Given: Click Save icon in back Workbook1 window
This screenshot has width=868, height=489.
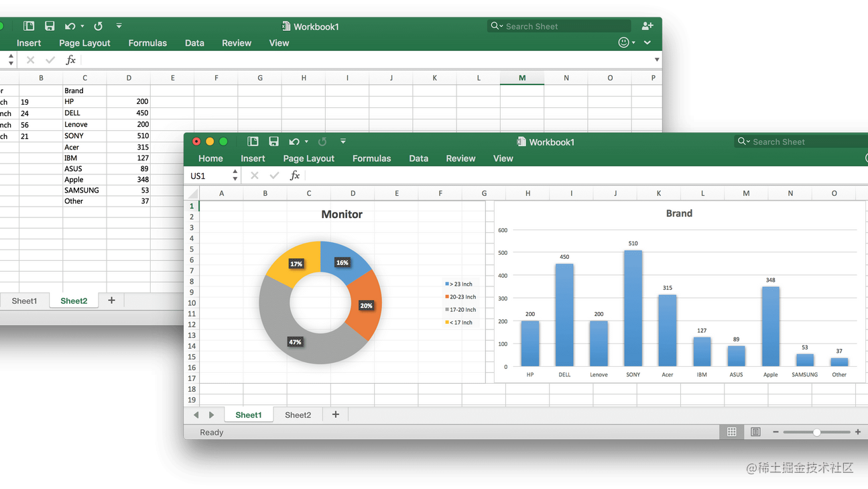Looking at the screenshot, I should pos(50,26).
